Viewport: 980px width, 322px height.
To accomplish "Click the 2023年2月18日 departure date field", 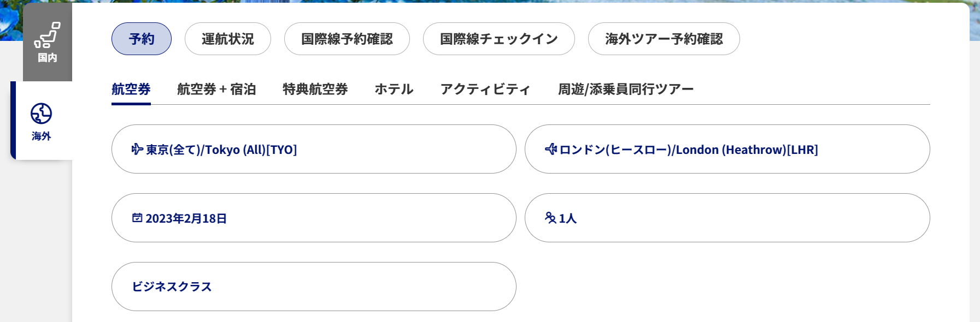I will click(x=314, y=218).
